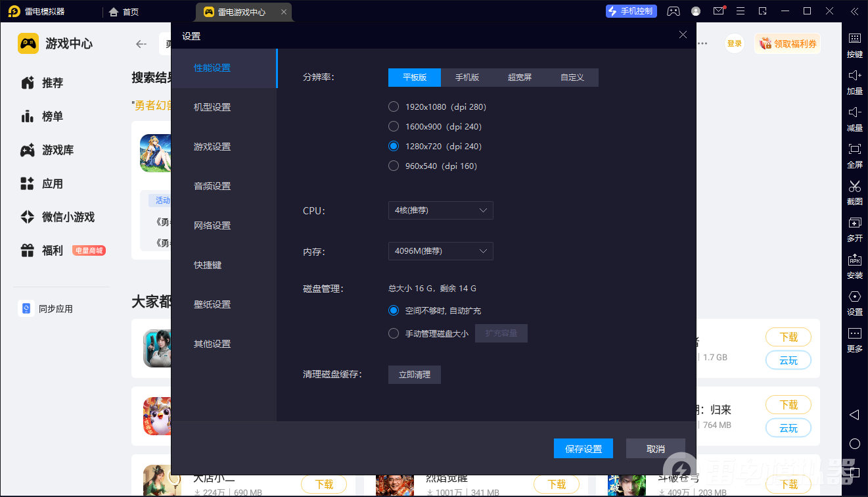Expand the CPU 4核(推荐) dropdown
Viewport: 868px width, 497px height.
[x=440, y=210]
